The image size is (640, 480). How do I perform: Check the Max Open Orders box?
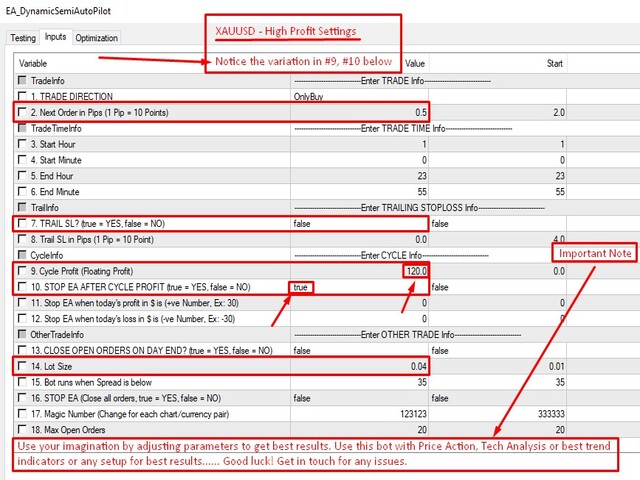[x=22, y=429]
